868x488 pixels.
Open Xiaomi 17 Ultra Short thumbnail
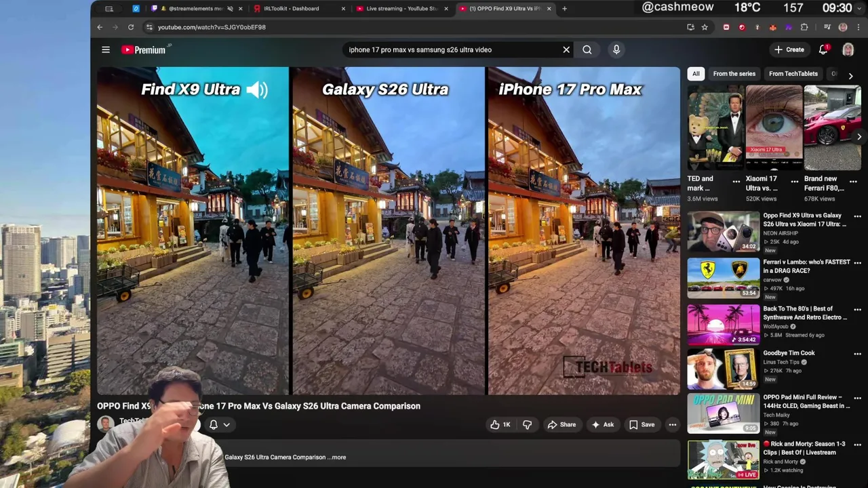tap(774, 127)
